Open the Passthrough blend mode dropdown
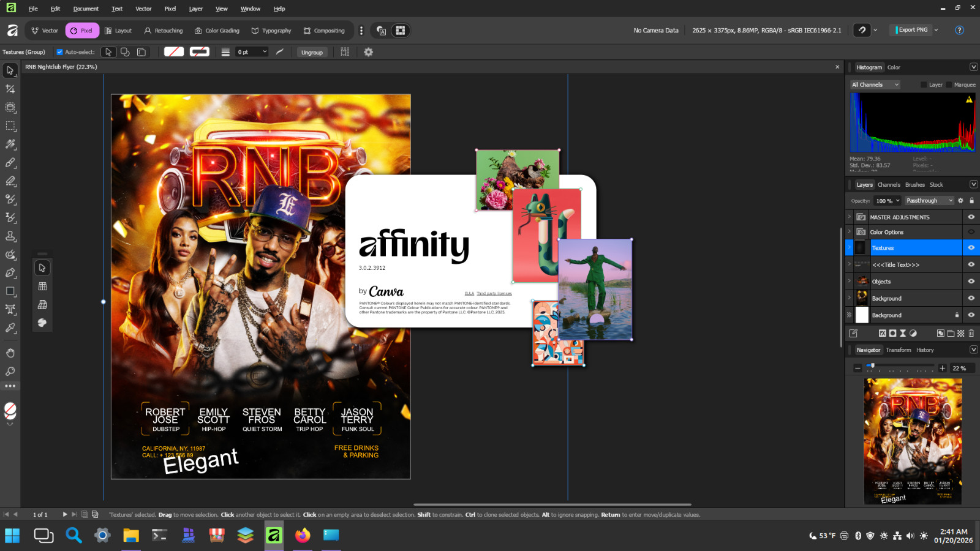 (929, 201)
